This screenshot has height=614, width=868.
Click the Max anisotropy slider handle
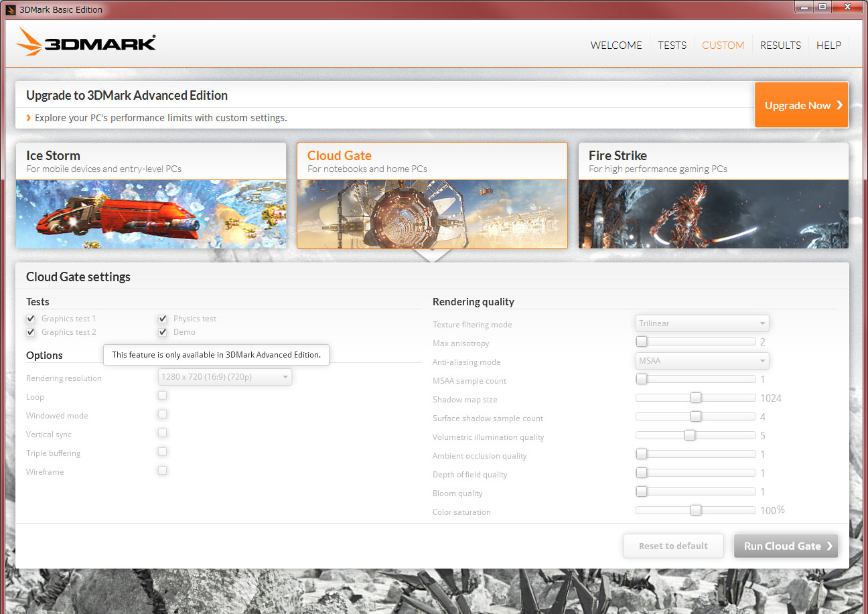tap(642, 341)
